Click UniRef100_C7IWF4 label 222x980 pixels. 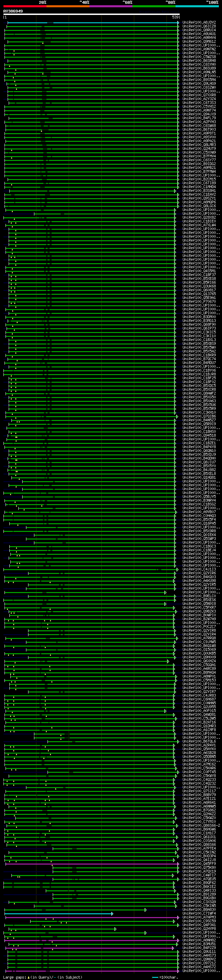(199, 913)
